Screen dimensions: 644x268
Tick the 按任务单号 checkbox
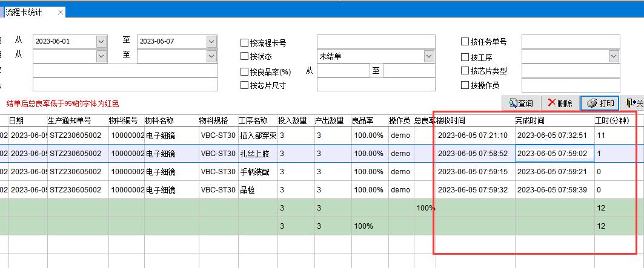(465, 42)
